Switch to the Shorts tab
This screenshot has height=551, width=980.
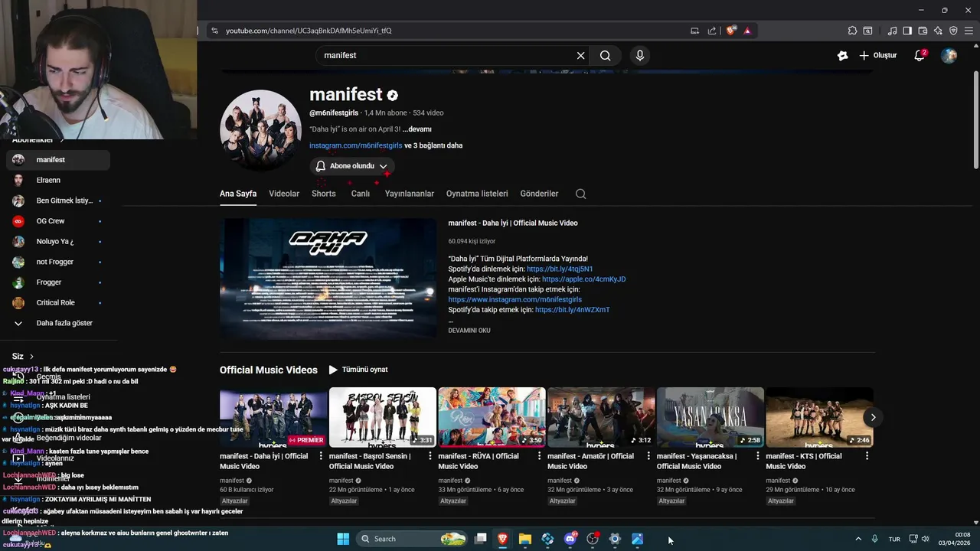click(x=324, y=194)
